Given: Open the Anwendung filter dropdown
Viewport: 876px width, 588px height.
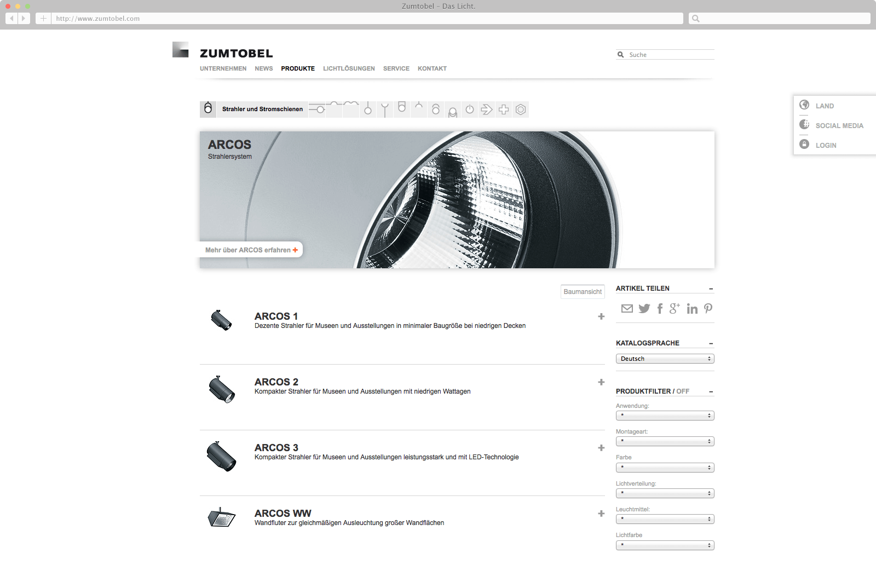Looking at the screenshot, I should coord(665,416).
